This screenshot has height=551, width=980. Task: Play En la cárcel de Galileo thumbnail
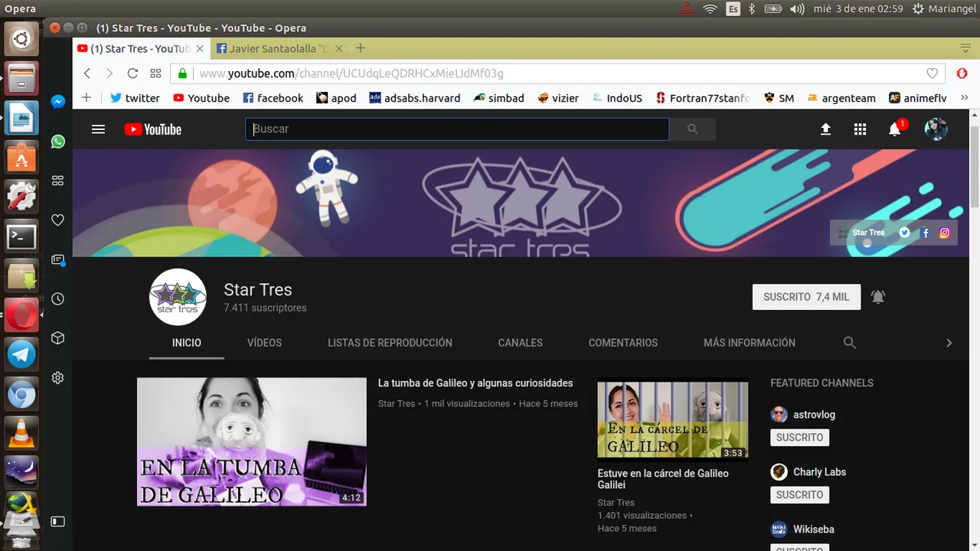click(x=673, y=419)
